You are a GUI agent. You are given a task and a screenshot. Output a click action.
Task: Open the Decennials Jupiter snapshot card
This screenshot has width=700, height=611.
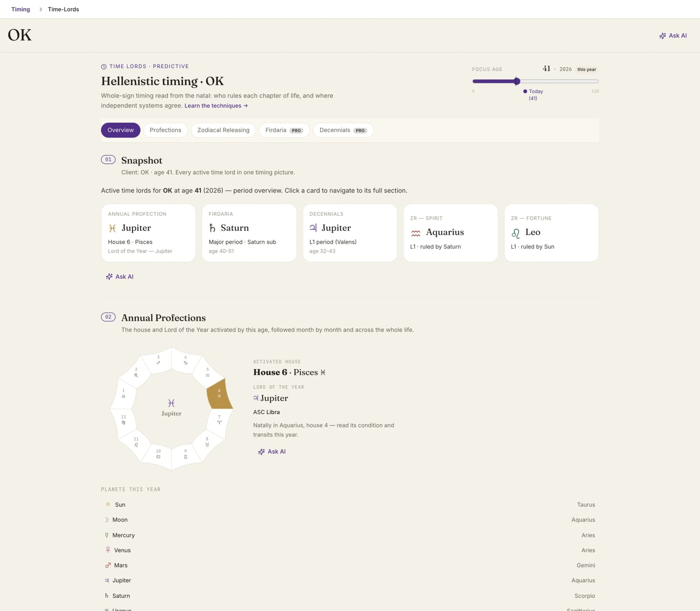(x=350, y=233)
